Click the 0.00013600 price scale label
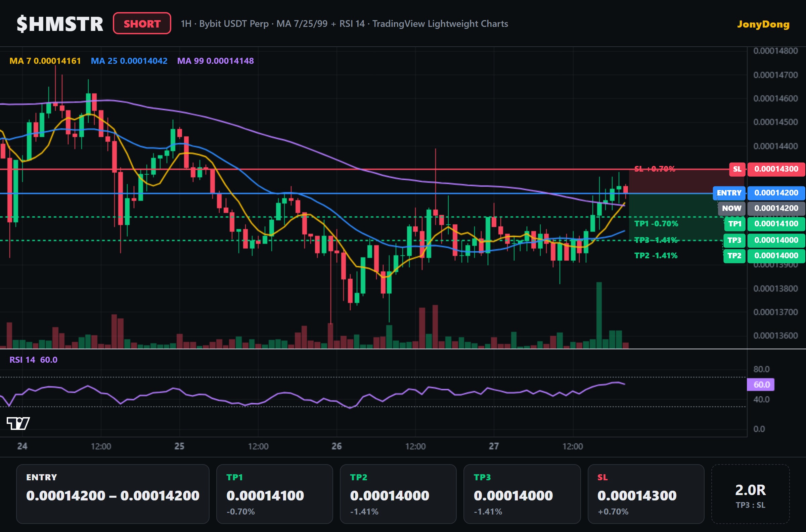Viewport: 806px width, 532px height. [776, 336]
